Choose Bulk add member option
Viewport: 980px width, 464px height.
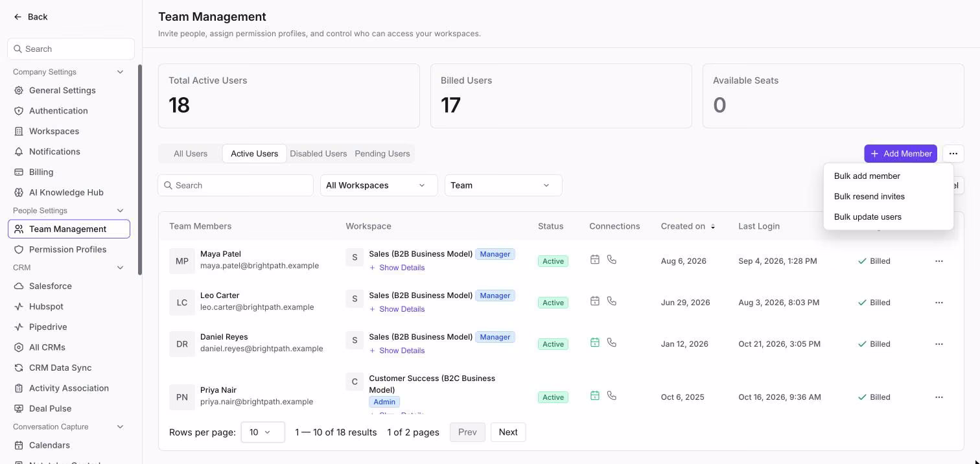click(x=888, y=176)
